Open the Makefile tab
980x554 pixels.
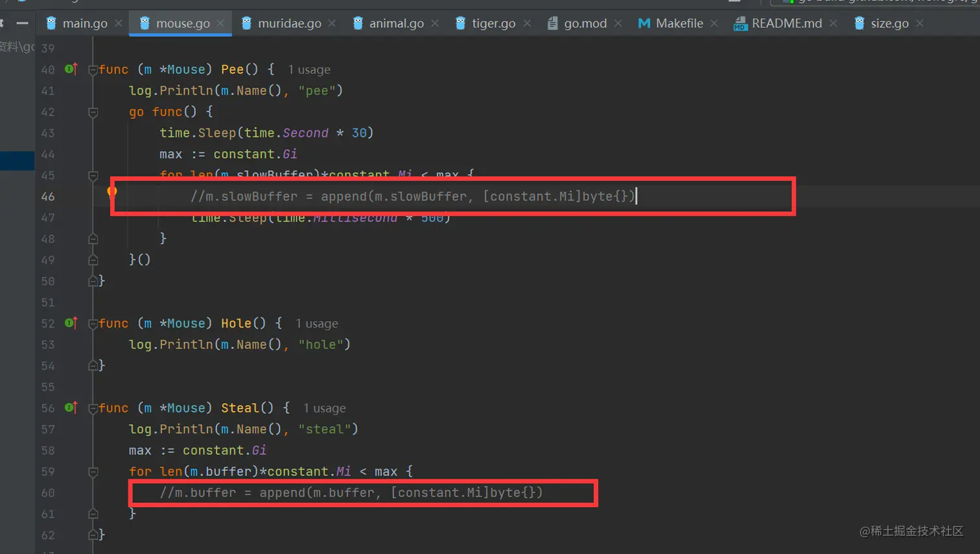pos(679,23)
